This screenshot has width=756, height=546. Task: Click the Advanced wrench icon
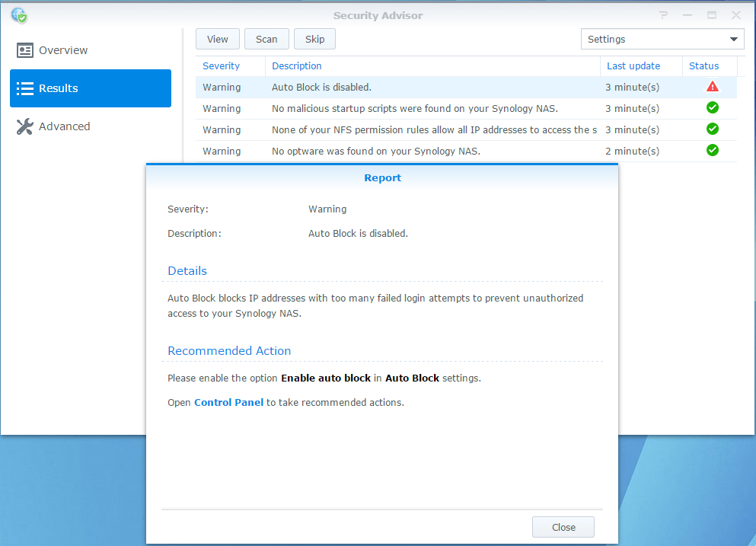pyautogui.click(x=24, y=126)
